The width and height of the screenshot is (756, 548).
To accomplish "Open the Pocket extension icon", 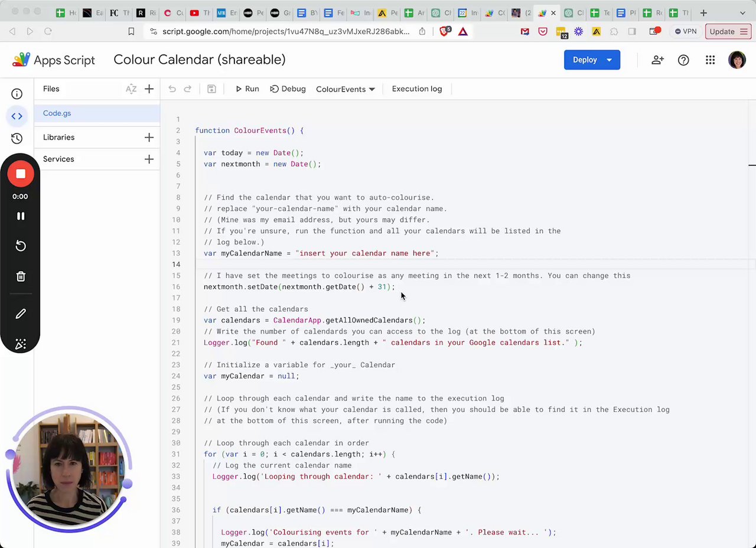I will coord(542,31).
